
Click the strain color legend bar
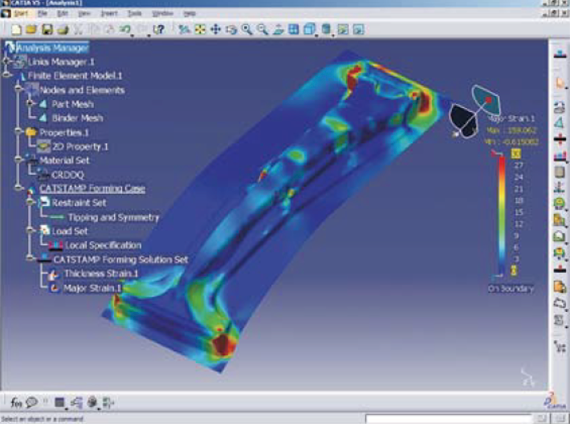point(502,215)
